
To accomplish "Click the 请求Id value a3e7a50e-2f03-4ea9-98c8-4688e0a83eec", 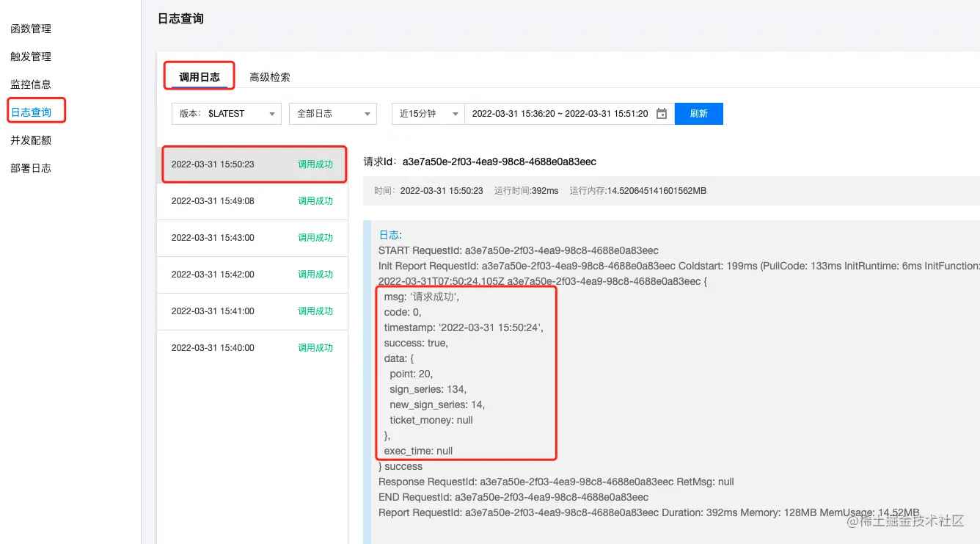I will [x=500, y=162].
